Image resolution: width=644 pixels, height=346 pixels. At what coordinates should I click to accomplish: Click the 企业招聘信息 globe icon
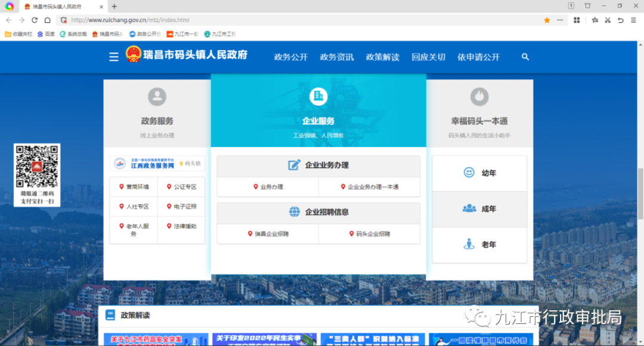(295, 212)
